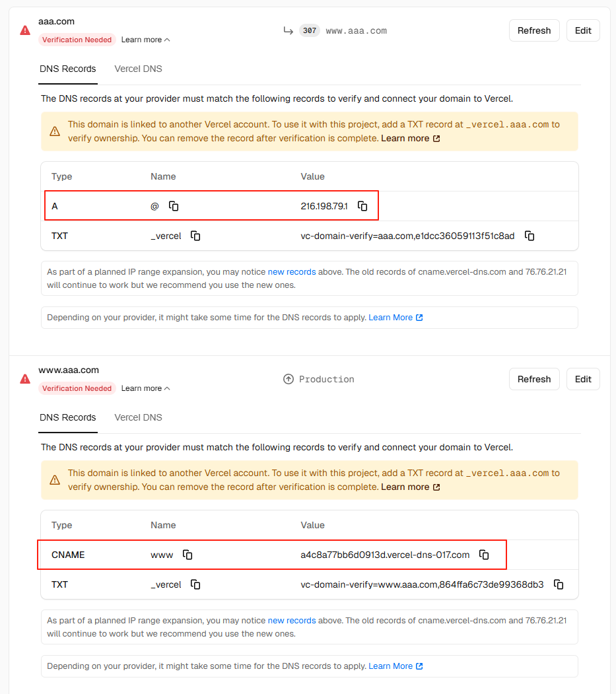Copy the vercel-dns-017.com CNAME value
The height and width of the screenshot is (694, 616).
[484, 555]
